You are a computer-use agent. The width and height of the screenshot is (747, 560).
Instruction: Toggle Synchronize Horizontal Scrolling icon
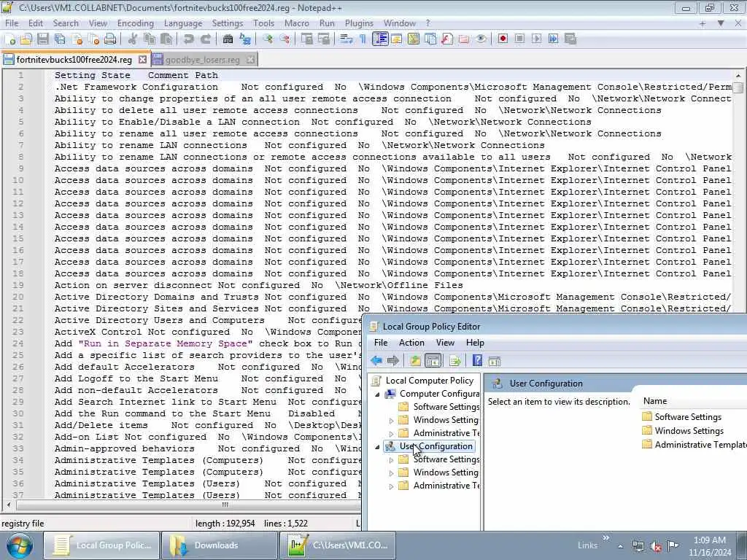(324, 39)
